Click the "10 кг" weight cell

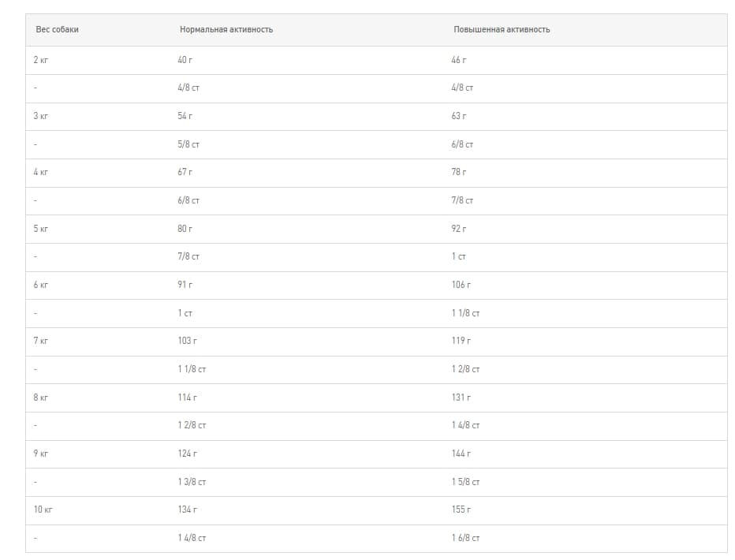[x=43, y=510]
